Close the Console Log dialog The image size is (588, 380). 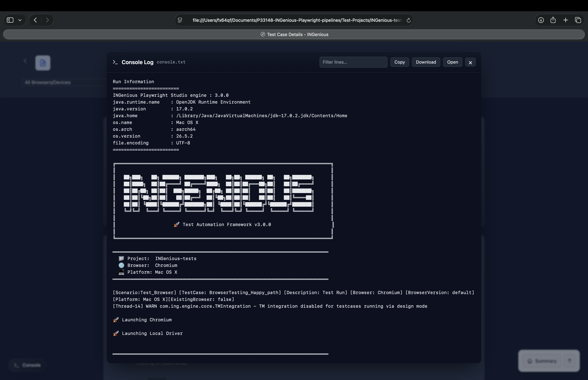(470, 62)
